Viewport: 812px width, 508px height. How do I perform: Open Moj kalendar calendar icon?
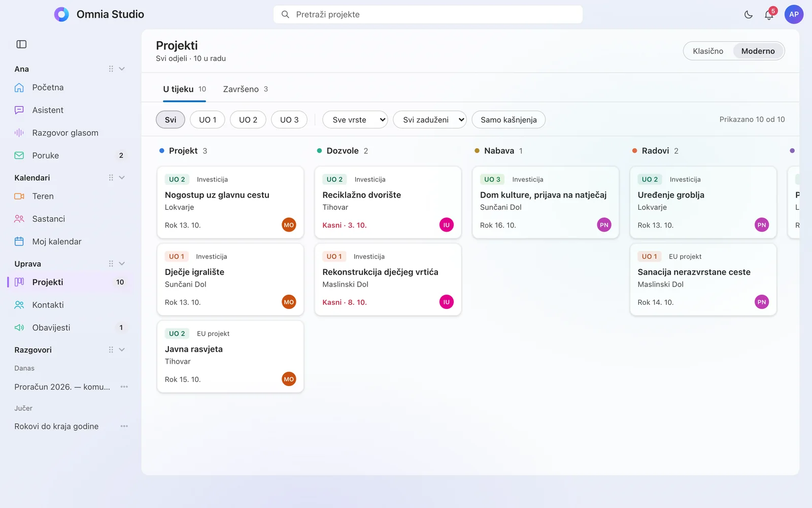(19, 241)
